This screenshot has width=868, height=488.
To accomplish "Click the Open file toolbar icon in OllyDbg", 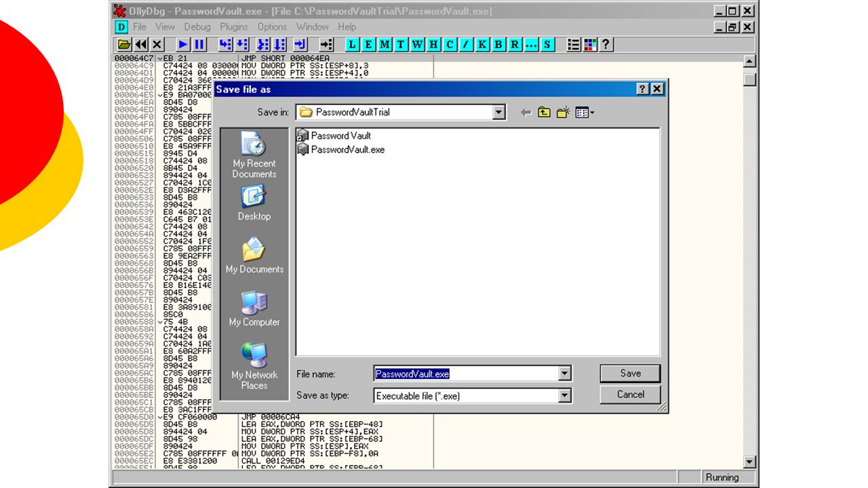I will pos(124,45).
